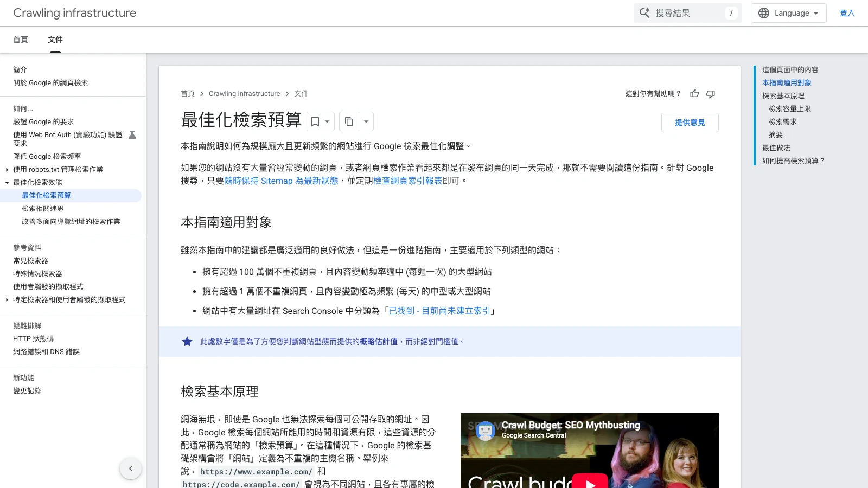Select the 文件 tab
The width and height of the screenshot is (868, 488).
coord(55,40)
